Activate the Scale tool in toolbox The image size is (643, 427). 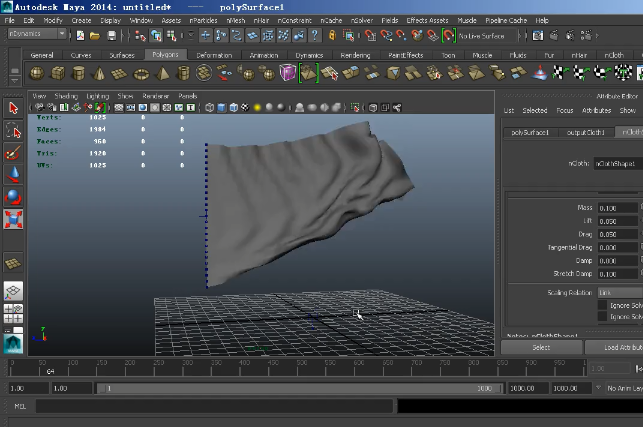[13, 219]
